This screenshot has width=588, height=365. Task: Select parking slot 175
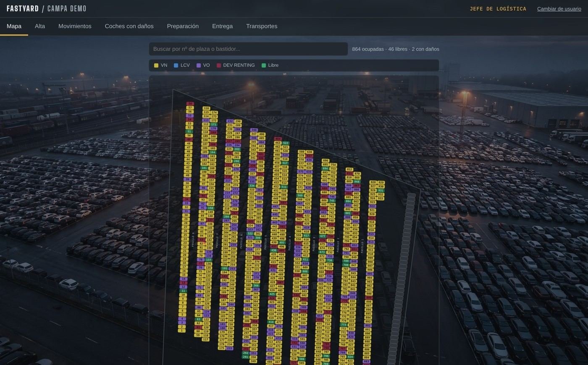(221, 348)
